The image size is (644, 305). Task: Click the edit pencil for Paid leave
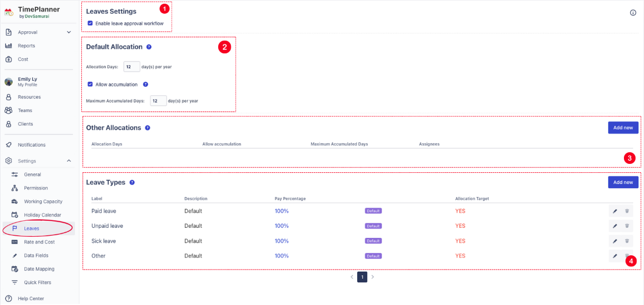(x=614, y=211)
